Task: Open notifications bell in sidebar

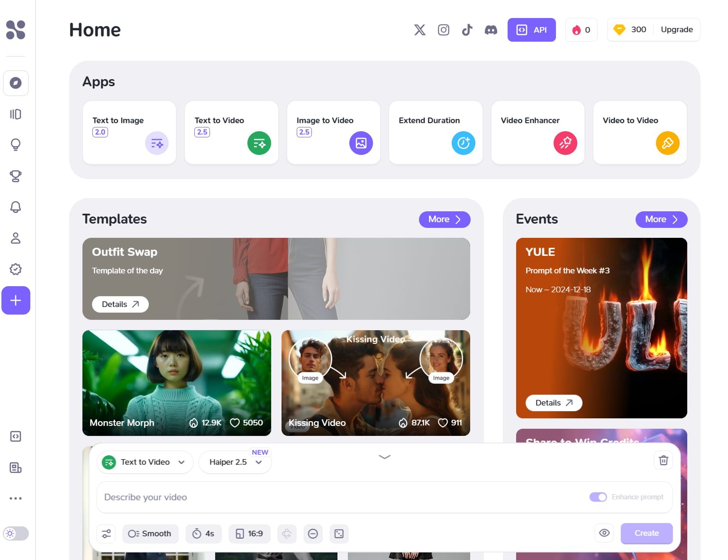Action: point(16,207)
